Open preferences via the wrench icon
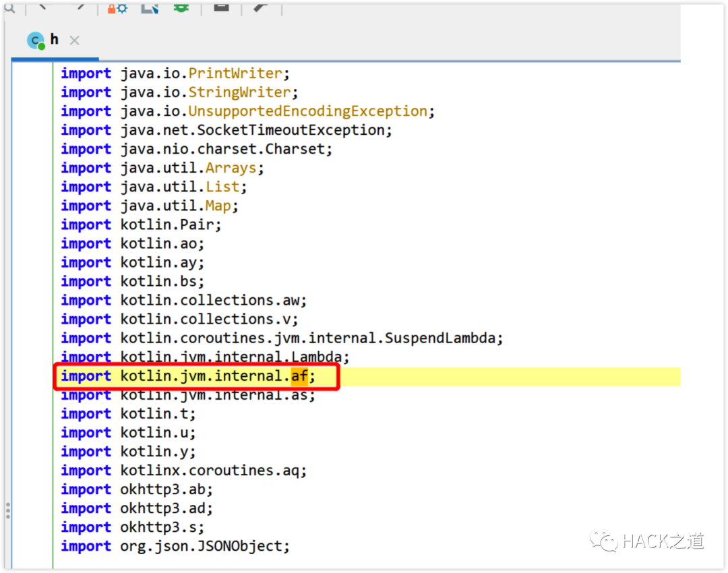 262,7
